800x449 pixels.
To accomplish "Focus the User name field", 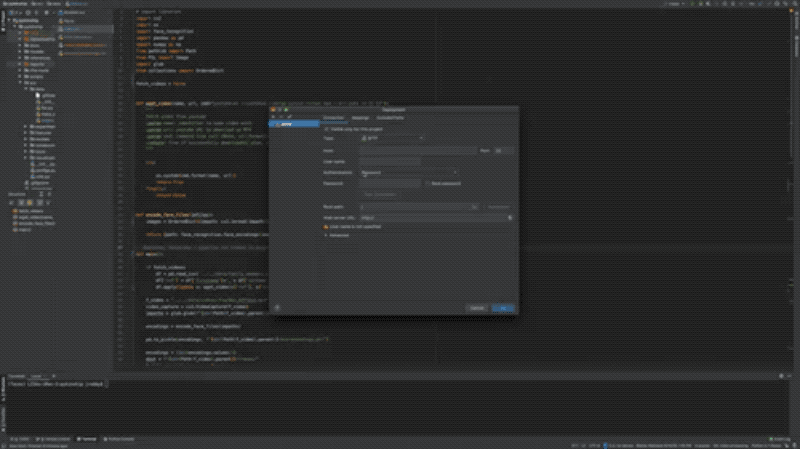I will pyautogui.click(x=390, y=162).
